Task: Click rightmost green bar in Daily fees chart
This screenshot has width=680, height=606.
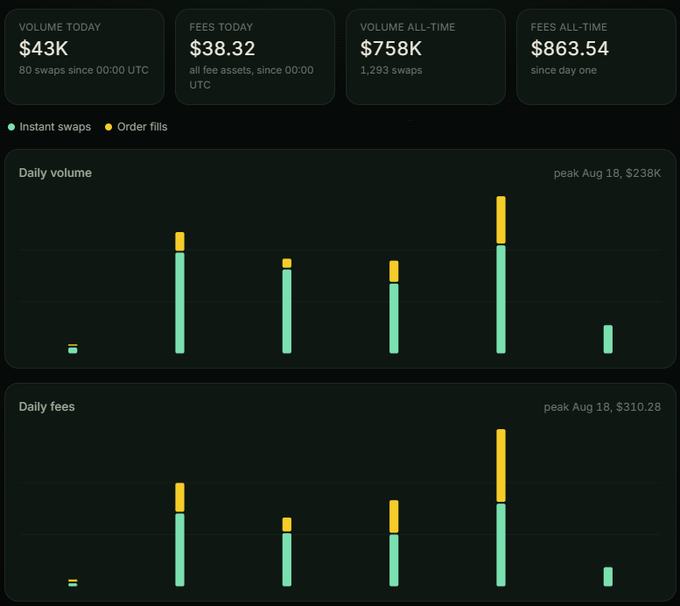Action: (x=608, y=577)
